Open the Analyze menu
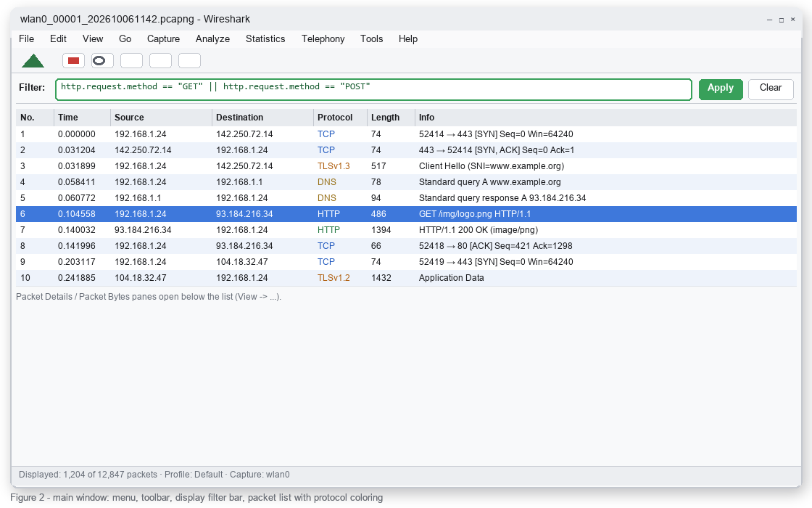This screenshot has width=812, height=508. coord(212,39)
